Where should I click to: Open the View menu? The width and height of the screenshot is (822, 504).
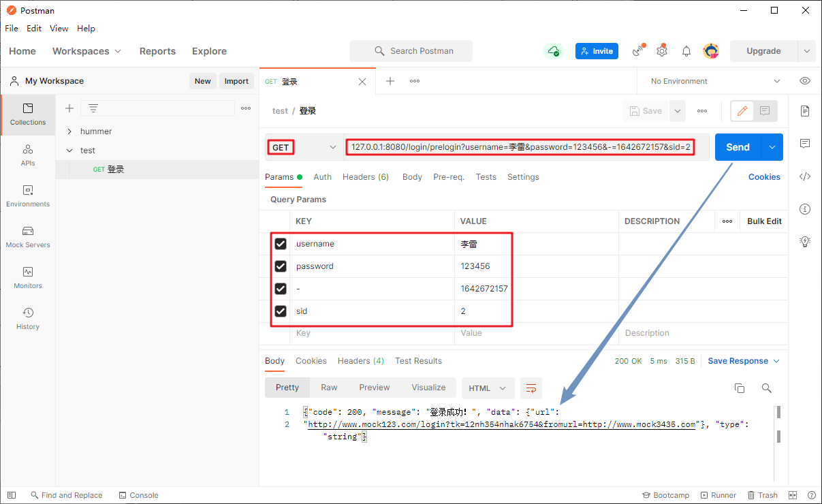pyautogui.click(x=59, y=29)
